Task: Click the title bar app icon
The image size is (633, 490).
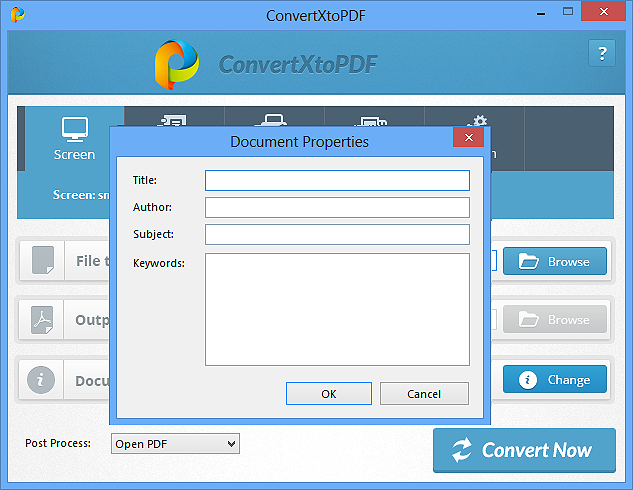Action: tap(17, 15)
